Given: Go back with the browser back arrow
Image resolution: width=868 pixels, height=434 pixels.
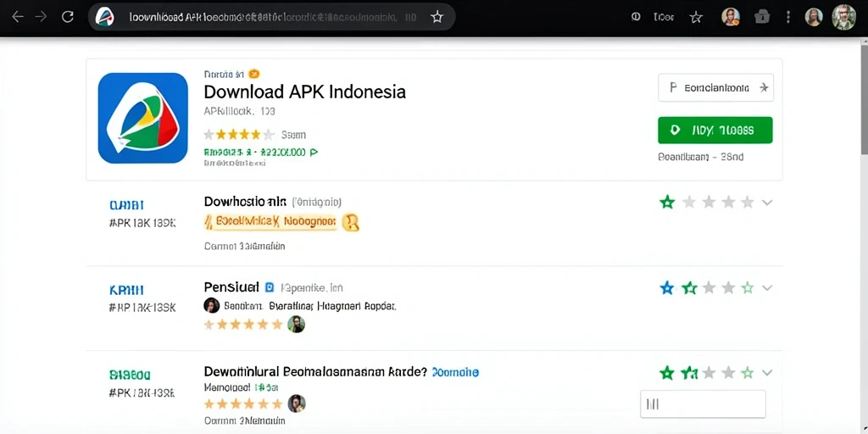Looking at the screenshot, I should [x=18, y=17].
